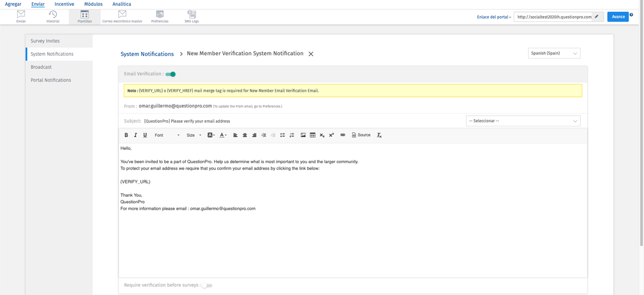This screenshot has width=644, height=295.
Task: Open the Font dropdown in the editor
Action: pos(167,135)
